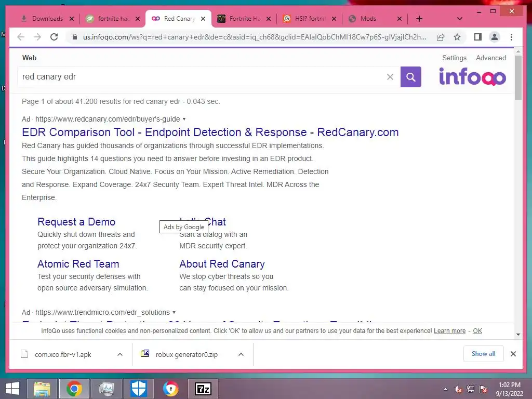Switch to the Downloads tab
This screenshot has width=532, height=399.
click(47, 19)
